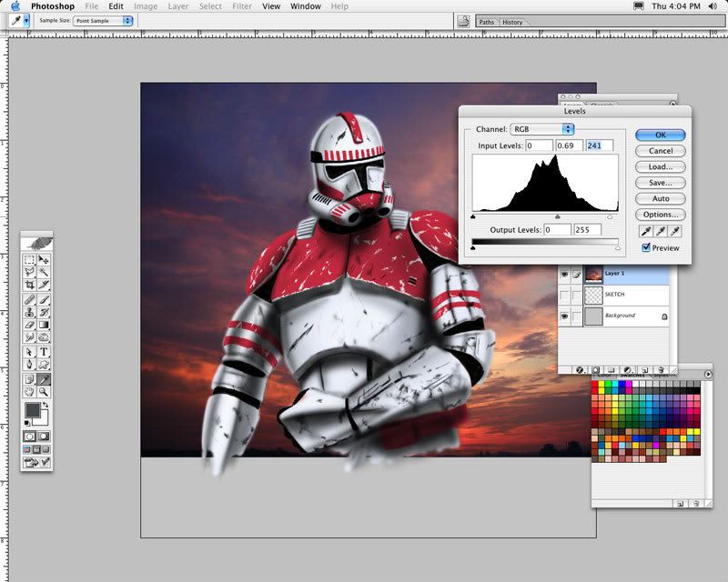
Task: Hide Layer 1 using its eye icon
Action: coord(564,275)
